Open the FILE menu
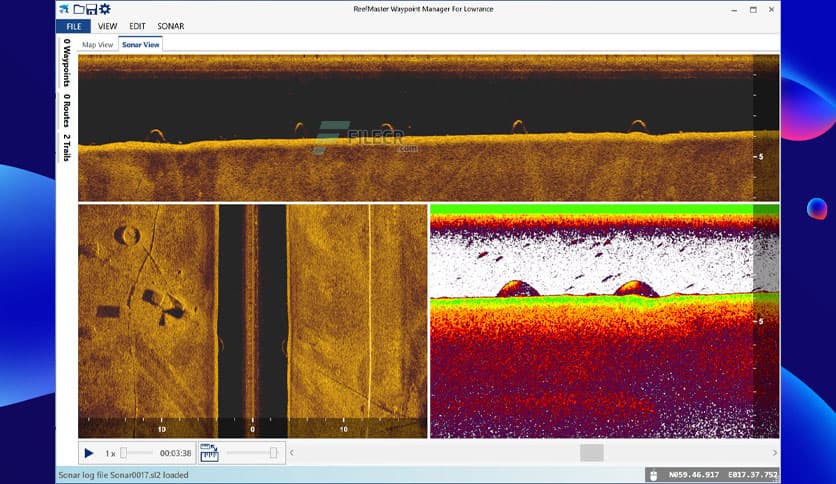 tap(73, 26)
